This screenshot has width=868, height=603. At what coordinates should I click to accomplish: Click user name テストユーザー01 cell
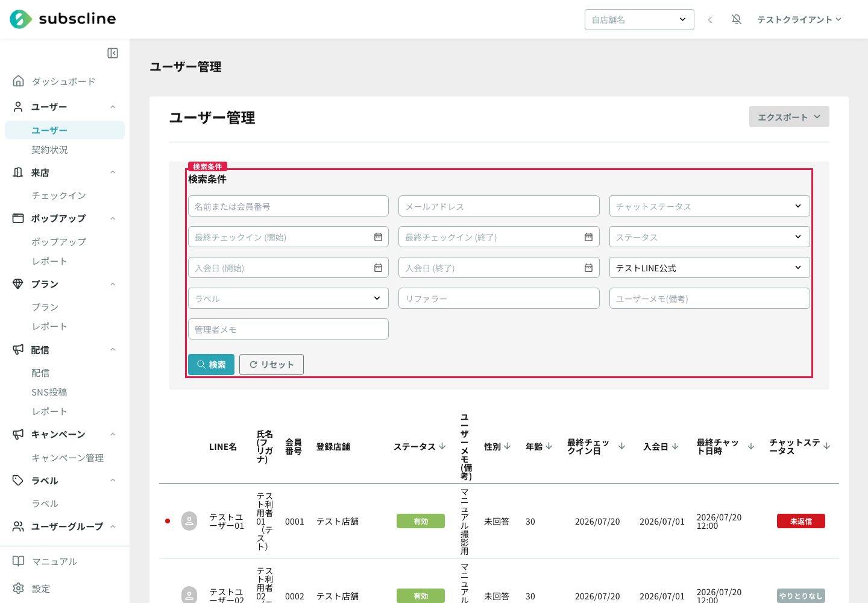pos(227,522)
